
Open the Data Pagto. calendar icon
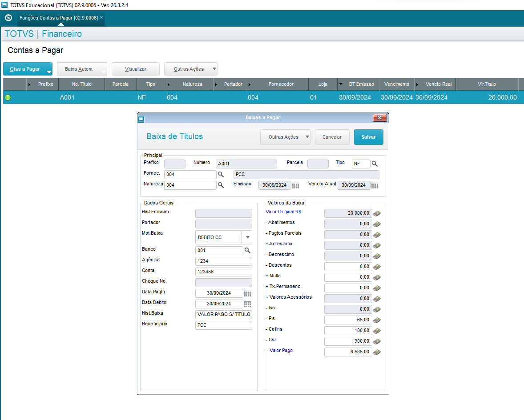[x=247, y=293]
